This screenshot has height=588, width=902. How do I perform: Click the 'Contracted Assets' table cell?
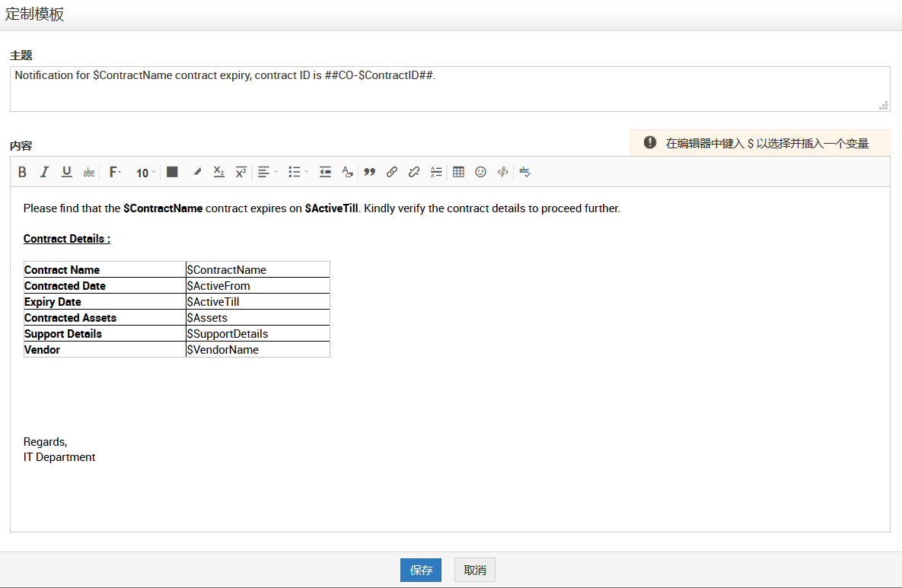pyautogui.click(x=105, y=318)
